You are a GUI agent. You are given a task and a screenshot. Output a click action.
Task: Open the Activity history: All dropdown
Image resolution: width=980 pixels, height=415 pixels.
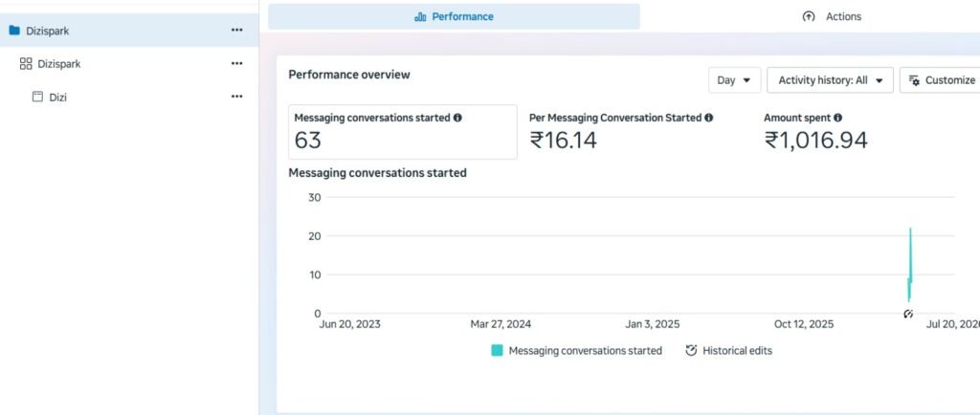[830, 80]
